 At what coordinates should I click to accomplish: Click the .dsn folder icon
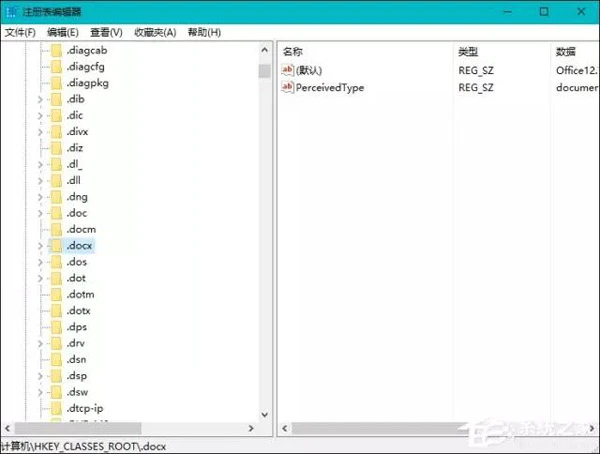[x=56, y=359]
